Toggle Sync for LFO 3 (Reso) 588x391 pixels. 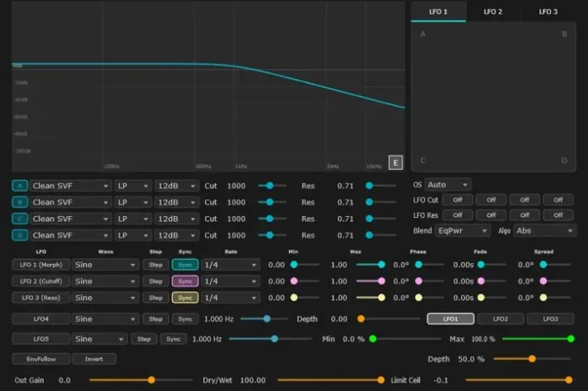(186, 298)
